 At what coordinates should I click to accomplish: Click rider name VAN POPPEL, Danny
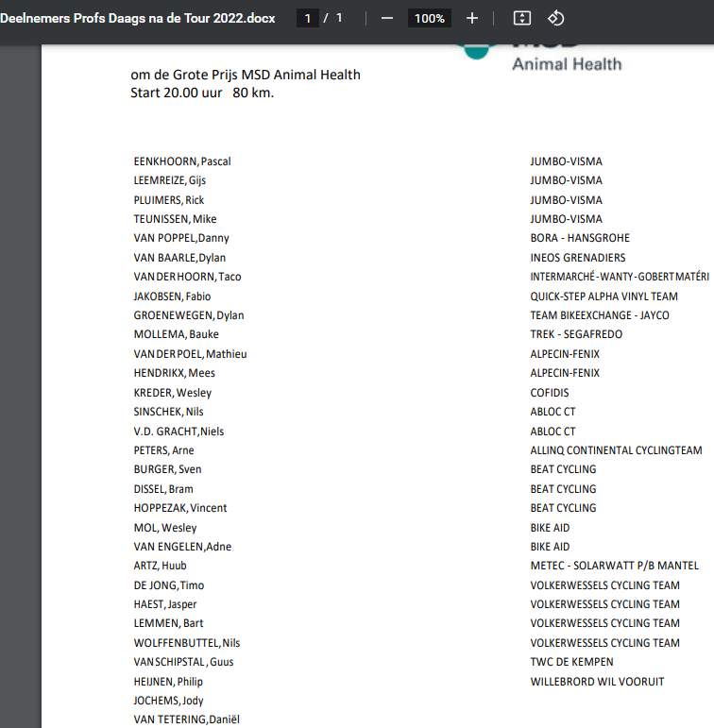[181, 238]
